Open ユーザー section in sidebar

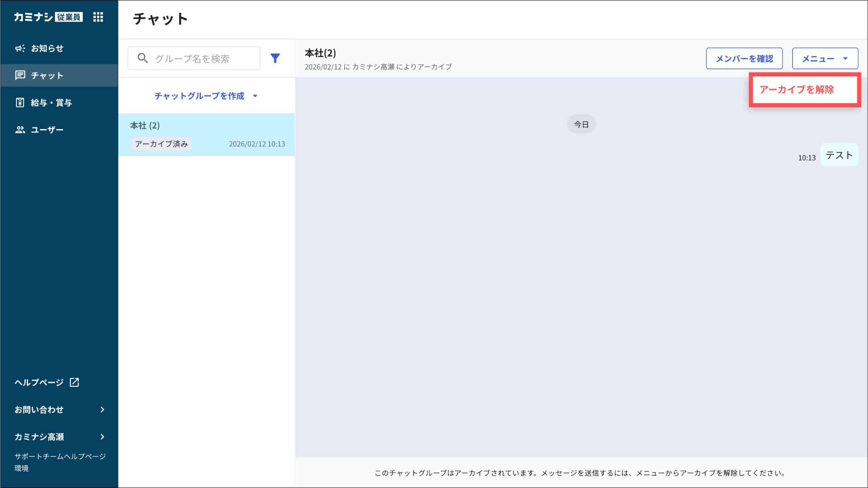[x=47, y=130]
